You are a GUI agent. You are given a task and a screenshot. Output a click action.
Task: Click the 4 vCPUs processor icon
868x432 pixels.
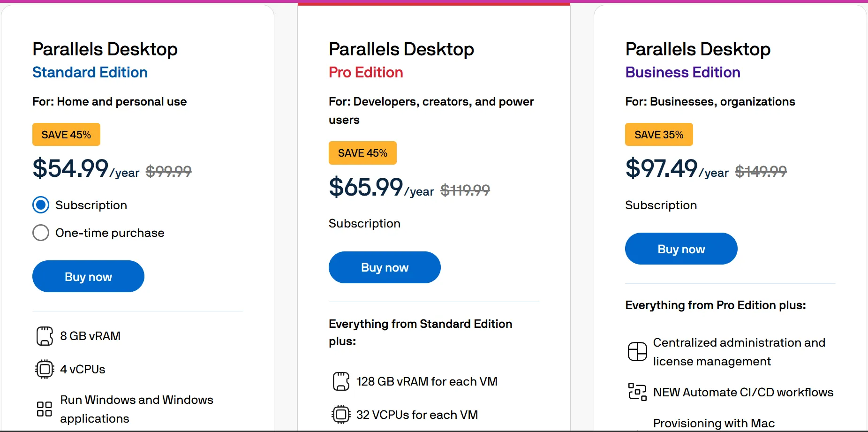(45, 369)
